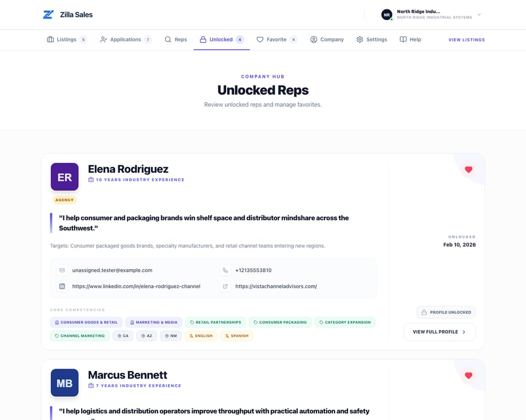526x420 pixels.
Task: Toggle favorite heart on Marcus Bennett's card
Action: click(469, 375)
